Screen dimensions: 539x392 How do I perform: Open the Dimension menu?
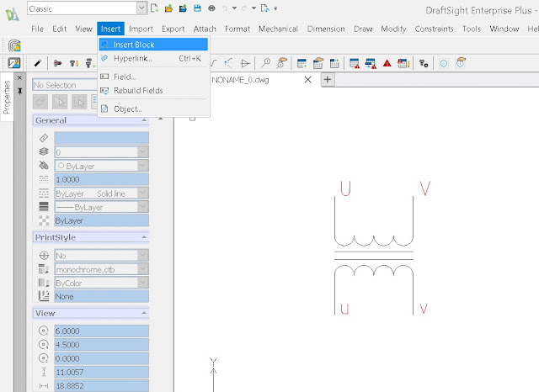click(x=326, y=29)
